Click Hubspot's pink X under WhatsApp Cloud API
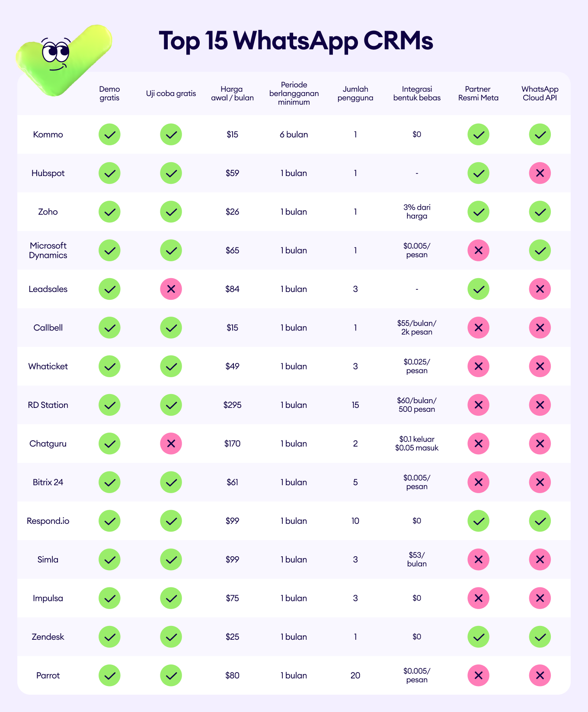 pos(540,173)
